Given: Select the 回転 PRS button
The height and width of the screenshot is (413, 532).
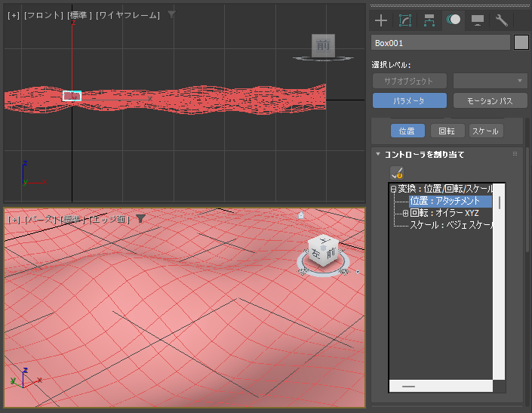Looking at the screenshot, I should pos(447,131).
